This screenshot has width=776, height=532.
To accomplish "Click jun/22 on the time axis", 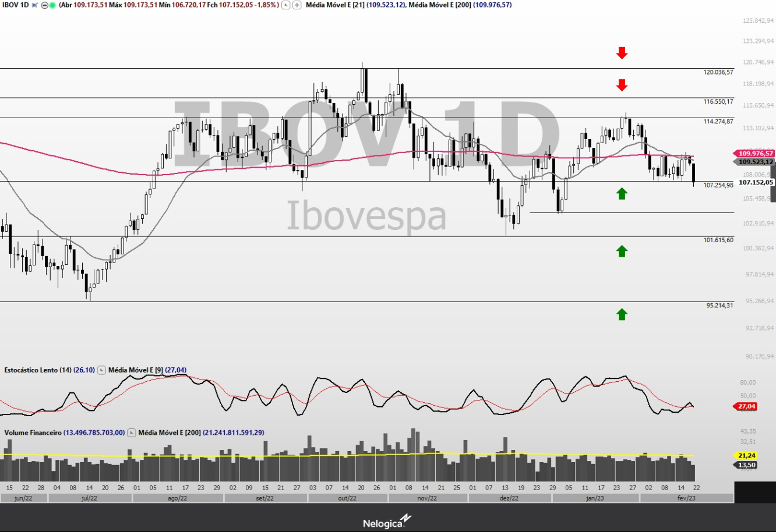I will tap(23, 498).
